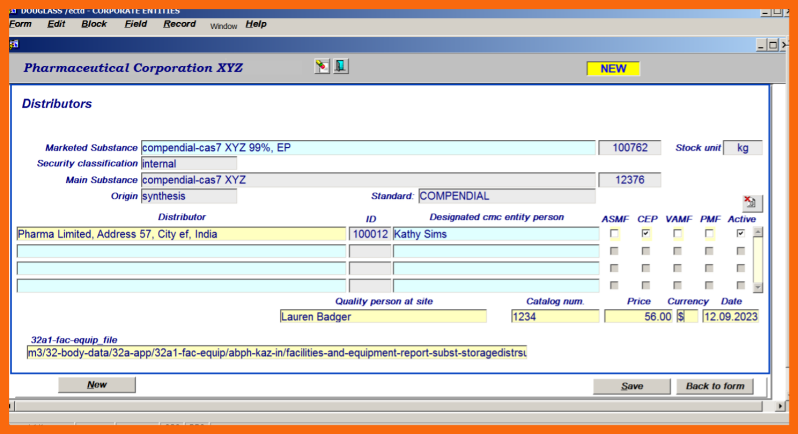
Task: Click the distributor list scroll-down arrow
Action: pyautogui.click(x=758, y=287)
